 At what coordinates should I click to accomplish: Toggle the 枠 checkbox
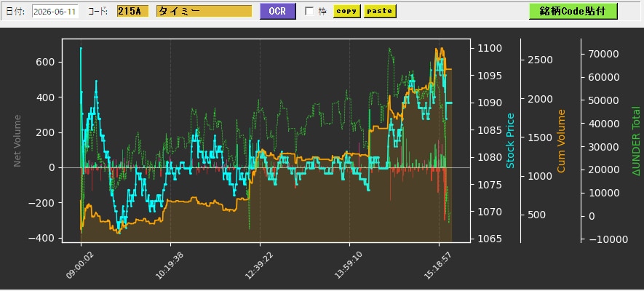[309, 12]
